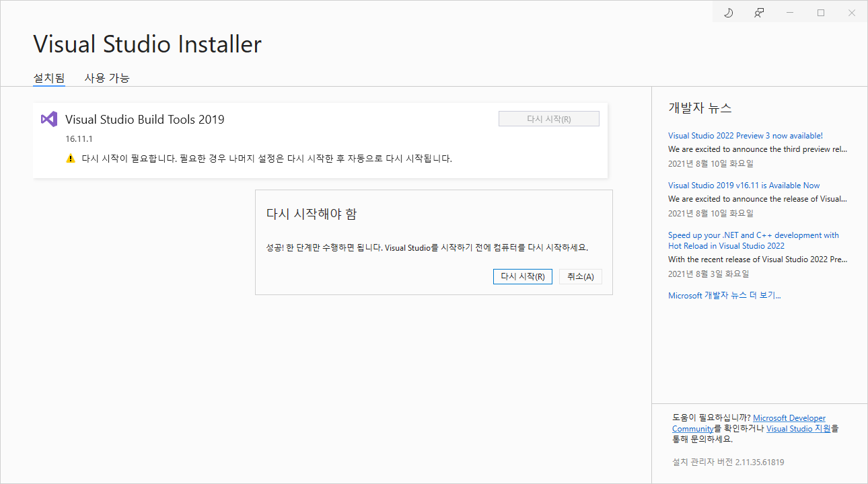Click the 다시 시작해야 함 dialog heading
This screenshot has width=868, height=484.
coord(312,214)
